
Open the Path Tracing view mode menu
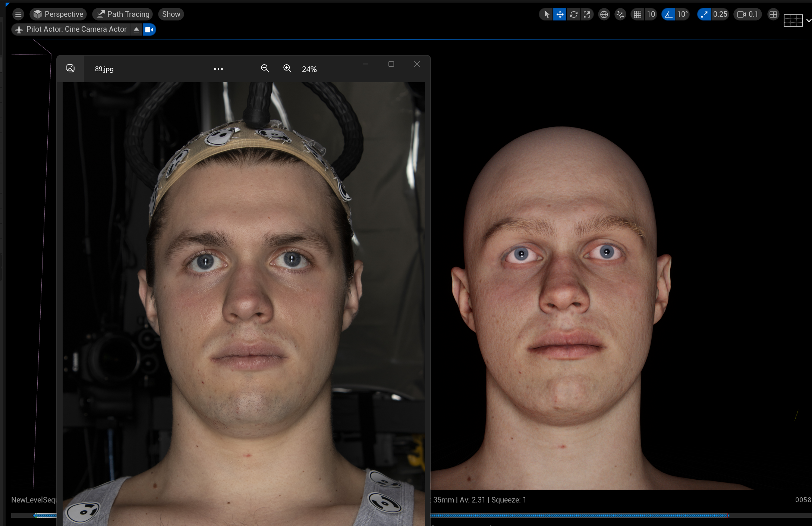point(123,14)
